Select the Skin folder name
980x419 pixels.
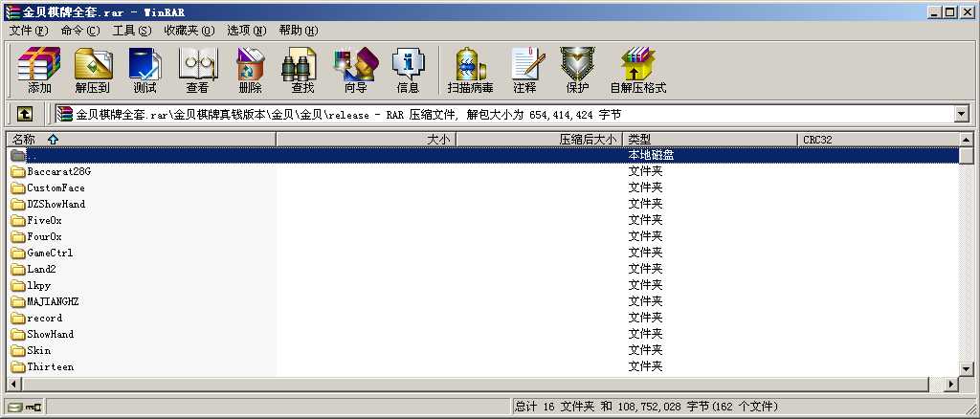coord(38,350)
